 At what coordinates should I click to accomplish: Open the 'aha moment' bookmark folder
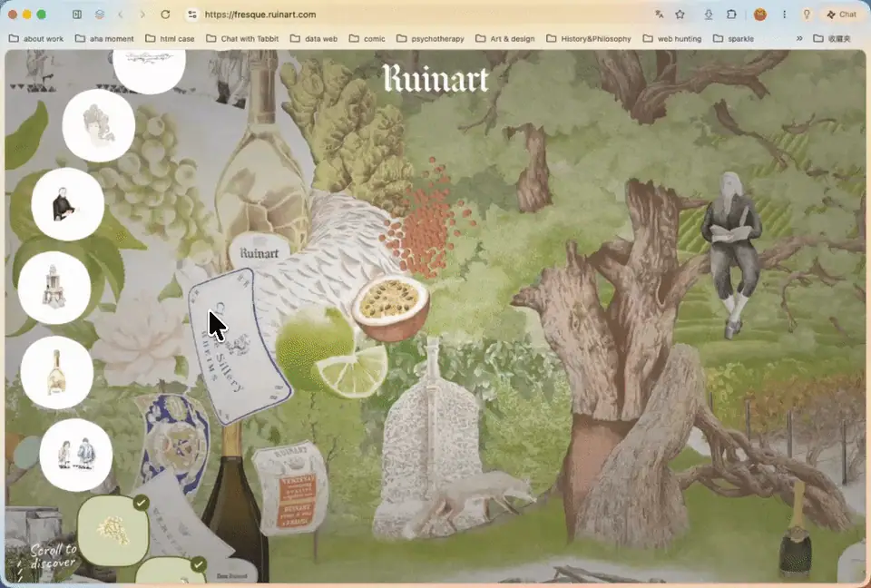click(104, 38)
